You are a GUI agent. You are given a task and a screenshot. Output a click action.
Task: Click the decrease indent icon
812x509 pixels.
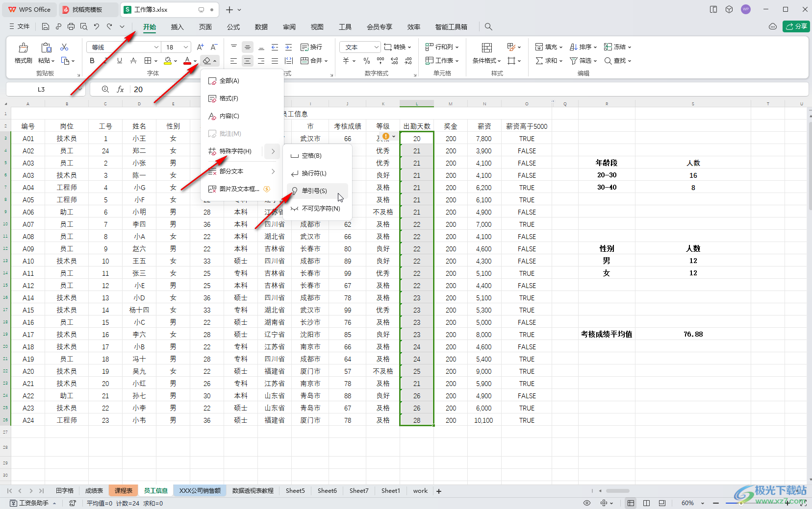(x=275, y=47)
